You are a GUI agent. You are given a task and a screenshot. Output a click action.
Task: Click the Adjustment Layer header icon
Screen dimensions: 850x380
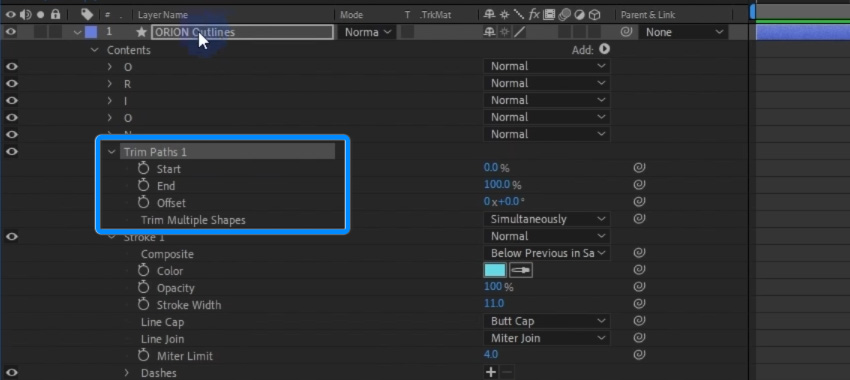tap(579, 15)
